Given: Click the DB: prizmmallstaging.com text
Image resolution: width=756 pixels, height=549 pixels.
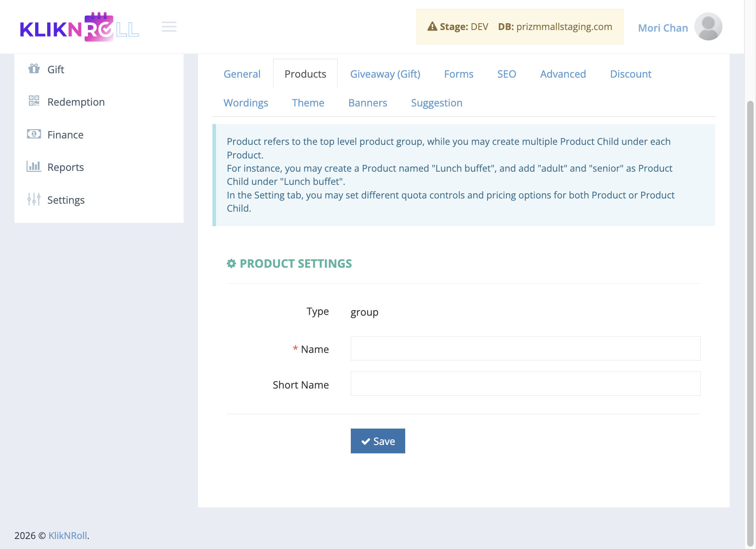Looking at the screenshot, I should 555,26.
